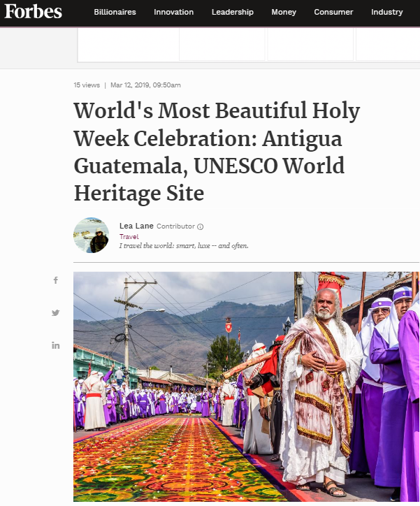Follow the Travel category link

129,236
